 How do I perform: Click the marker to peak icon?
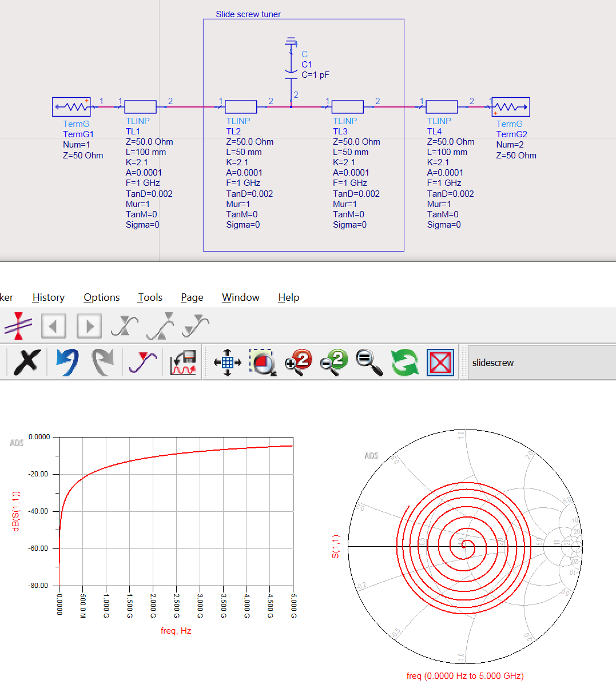click(160, 326)
